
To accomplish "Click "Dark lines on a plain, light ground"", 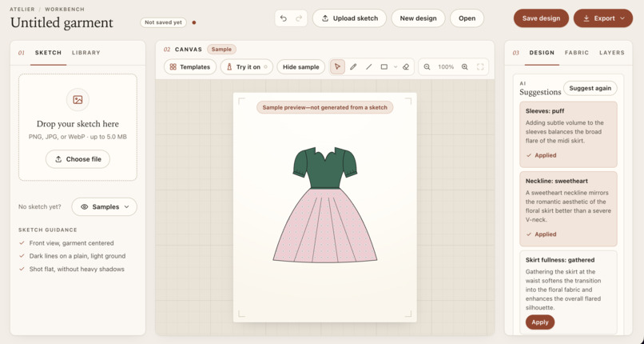I will point(78,256).
